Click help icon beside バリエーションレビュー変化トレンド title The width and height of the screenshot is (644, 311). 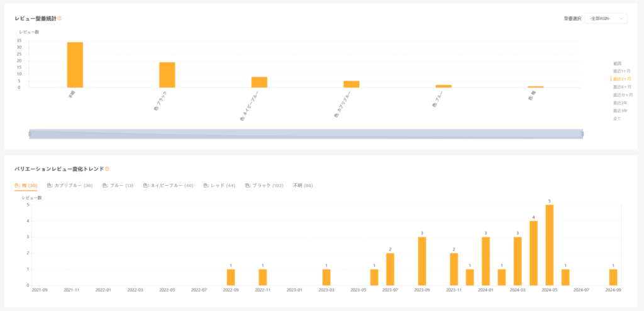tap(107, 169)
